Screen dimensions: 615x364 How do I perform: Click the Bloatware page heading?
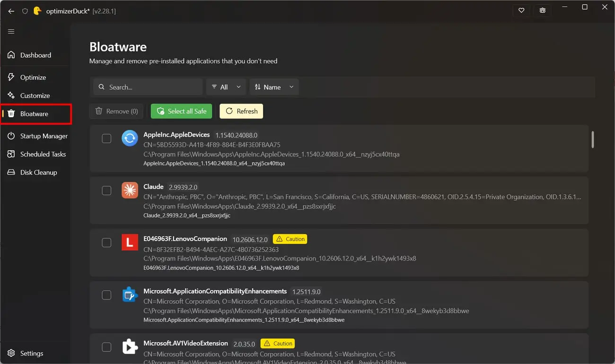point(118,47)
